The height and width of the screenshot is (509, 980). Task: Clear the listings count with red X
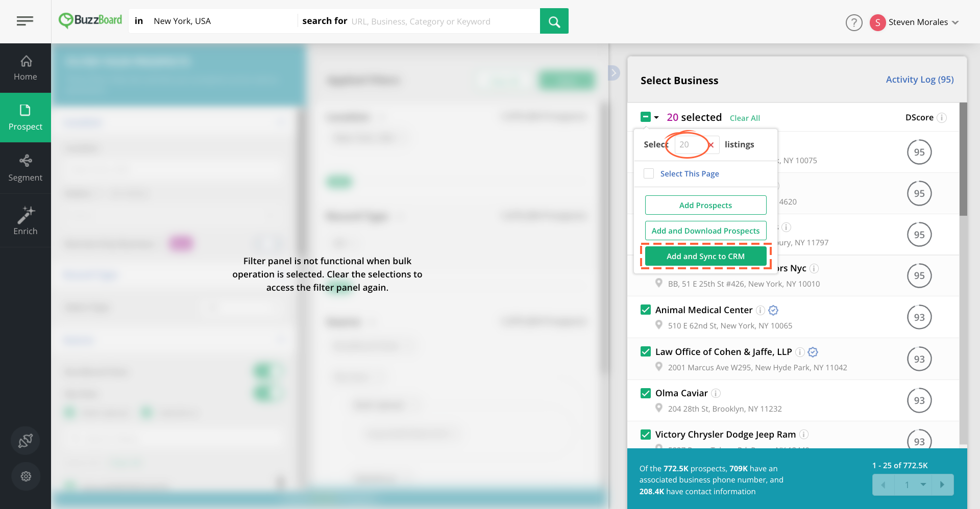click(x=711, y=145)
